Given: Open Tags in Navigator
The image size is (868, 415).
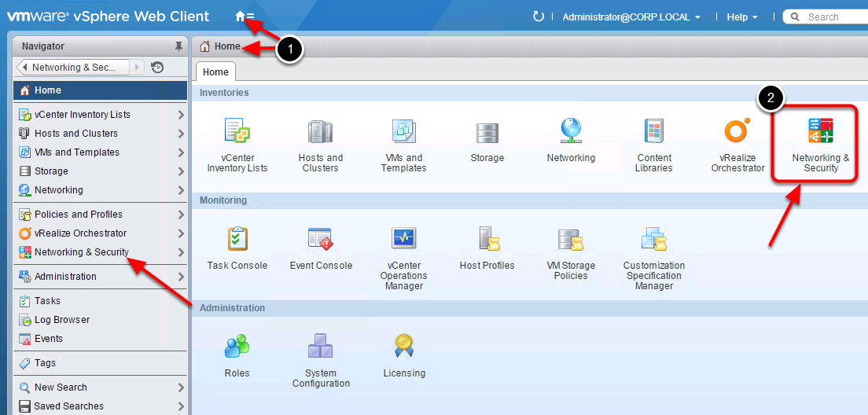Looking at the screenshot, I should [101, 362].
